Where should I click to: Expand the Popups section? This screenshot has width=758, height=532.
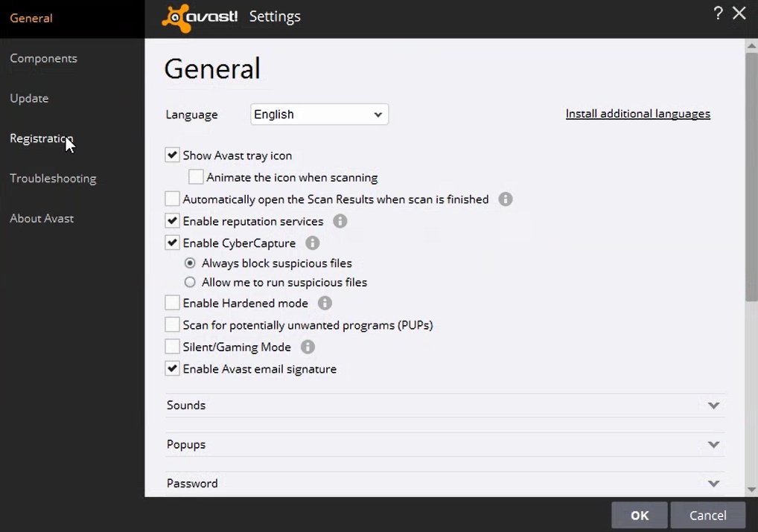tap(713, 444)
